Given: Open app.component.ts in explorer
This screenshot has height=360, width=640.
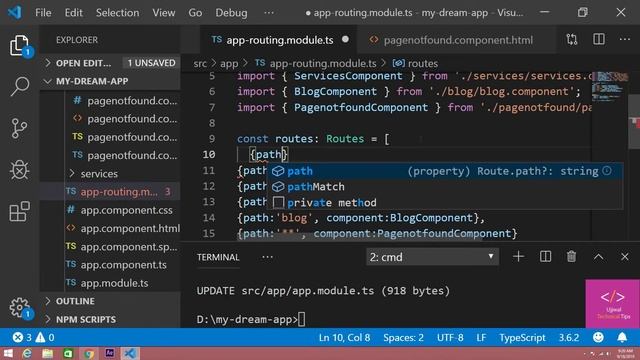Looking at the screenshot, I should click(110, 265).
